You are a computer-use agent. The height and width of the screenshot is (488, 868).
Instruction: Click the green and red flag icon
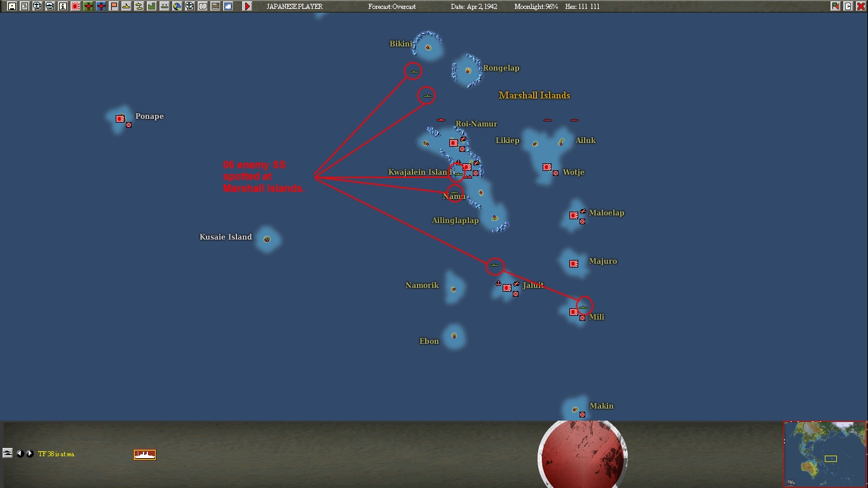[835, 6]
